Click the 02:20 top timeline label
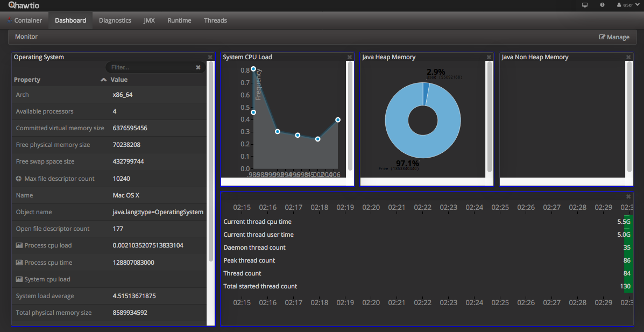Viewport: 644px width, 332px height. point(371,208)
